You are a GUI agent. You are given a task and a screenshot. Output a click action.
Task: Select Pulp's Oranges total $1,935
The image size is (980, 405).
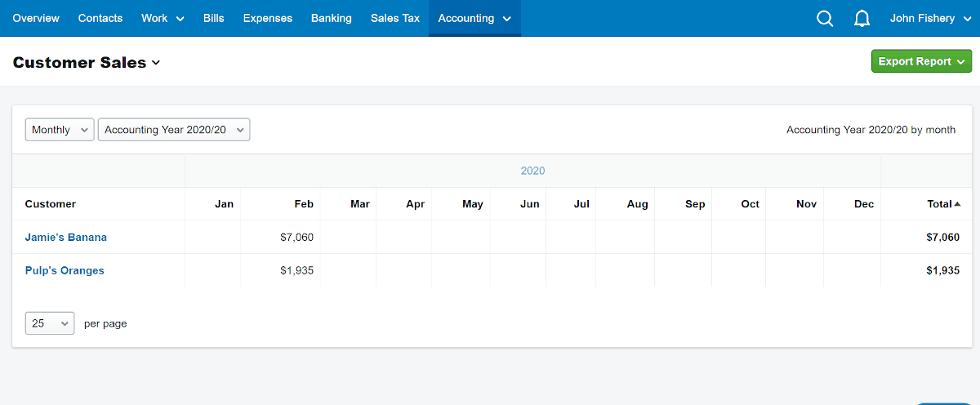pyautogui.click(x=943, y=270)
